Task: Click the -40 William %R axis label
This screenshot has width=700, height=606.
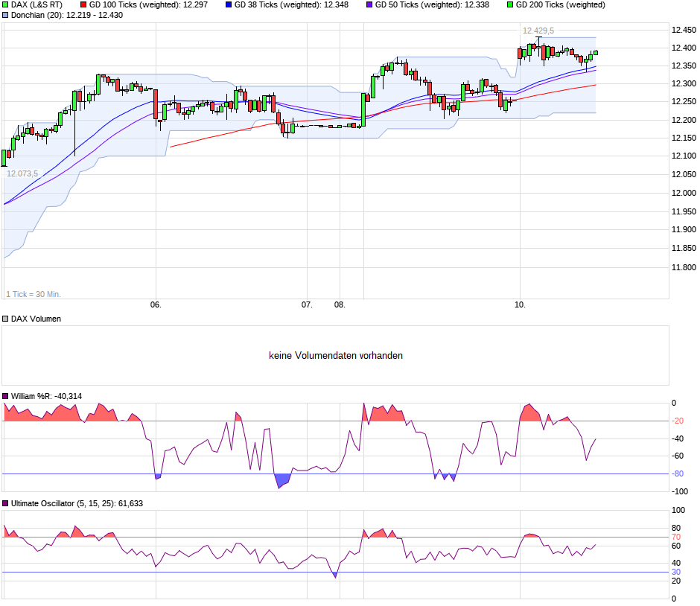Action: coord(678,438)
